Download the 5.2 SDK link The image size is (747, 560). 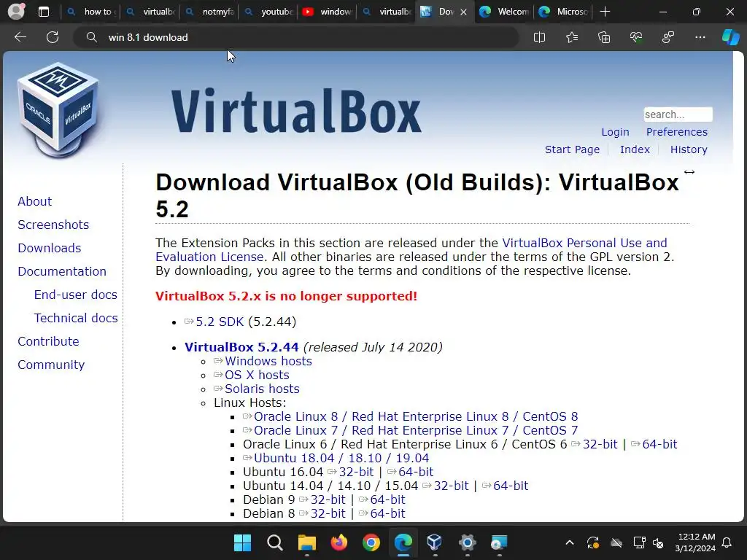coord(220,322)
